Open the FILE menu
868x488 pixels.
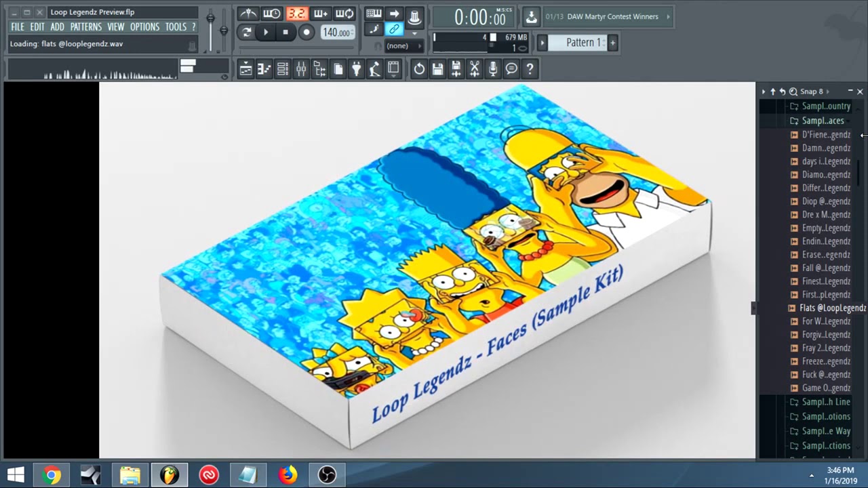tap(18, 27)
